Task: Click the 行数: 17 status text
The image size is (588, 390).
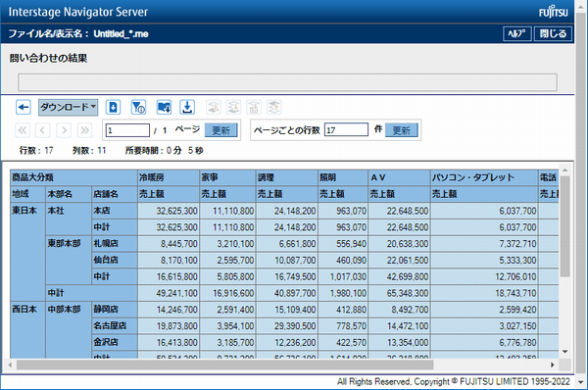Action: (x=36, y=150)
